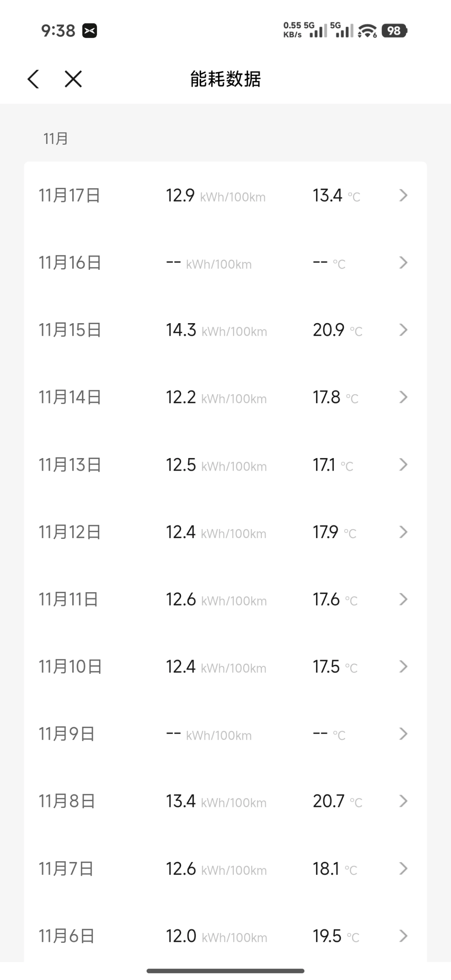Close the energy data page with X

click(x=73, y=79)
